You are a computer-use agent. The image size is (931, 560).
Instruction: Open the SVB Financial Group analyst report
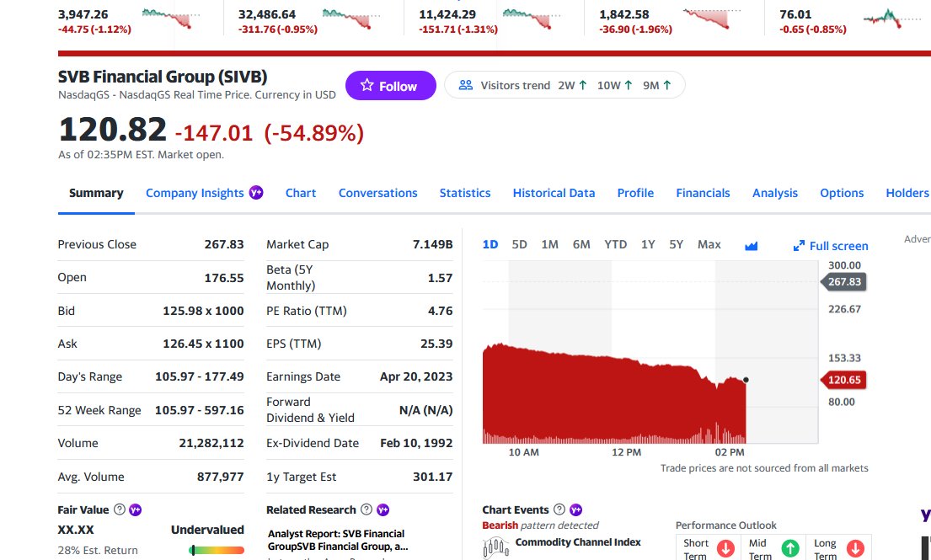(338, 540)
